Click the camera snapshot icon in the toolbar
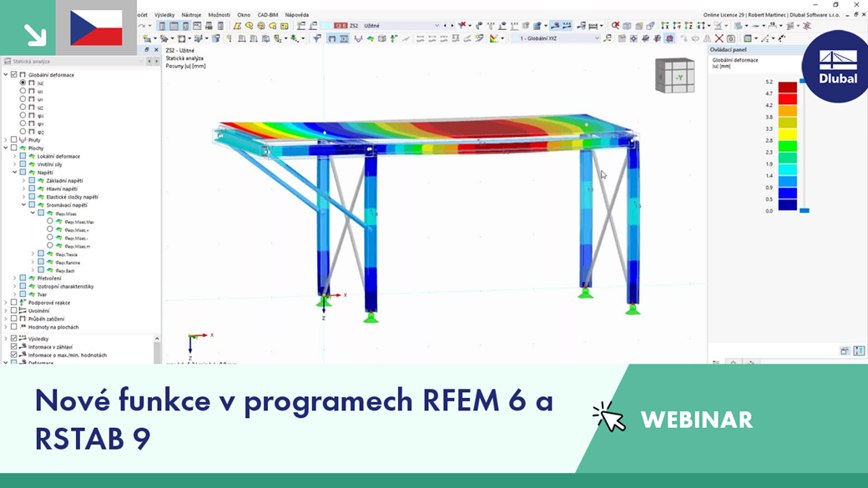Image resolution: width=868 pixels, height=488 pixels. tap(732, 38)
